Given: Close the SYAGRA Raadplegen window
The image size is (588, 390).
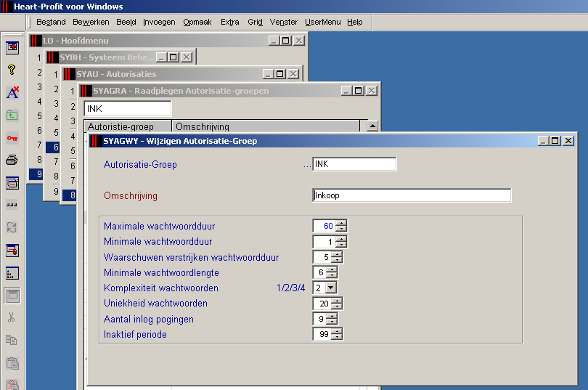Looking at the screenshot, I should tap(372, 91).
